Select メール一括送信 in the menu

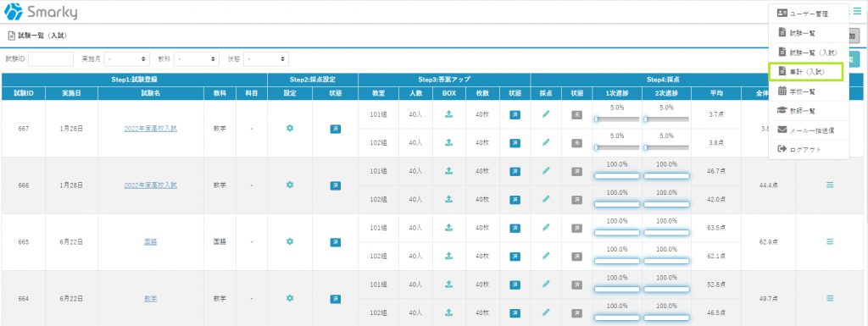[x=808, y=130]
